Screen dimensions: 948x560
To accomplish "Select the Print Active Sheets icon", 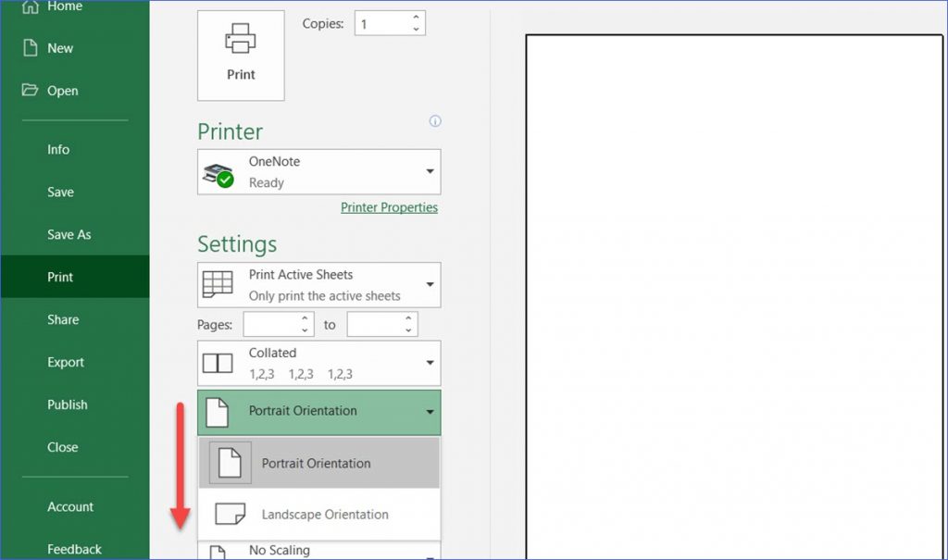I will click(x=217, y=282).
